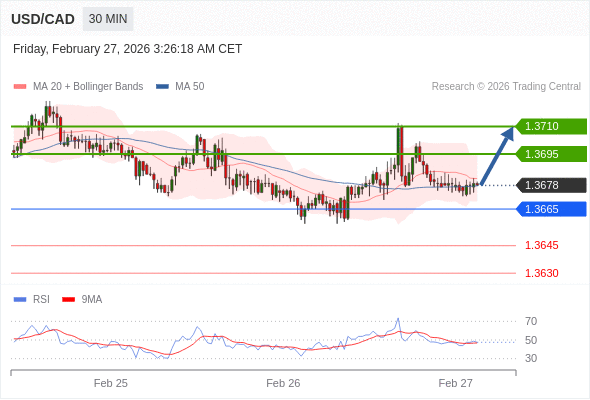Image resolution: width=590 pixels, height=400 pixels.
Task: Click the Feb 27 date axis label
Action: 455,383
